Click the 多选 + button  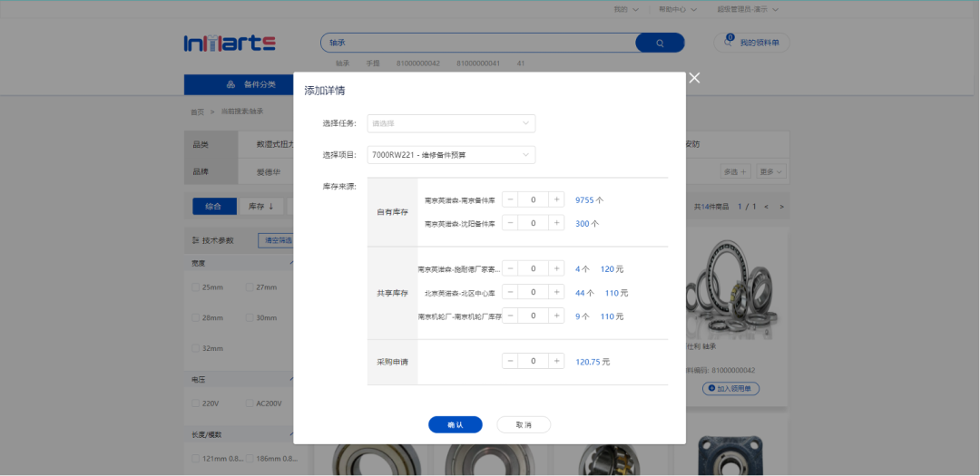[x=736, y=171]
